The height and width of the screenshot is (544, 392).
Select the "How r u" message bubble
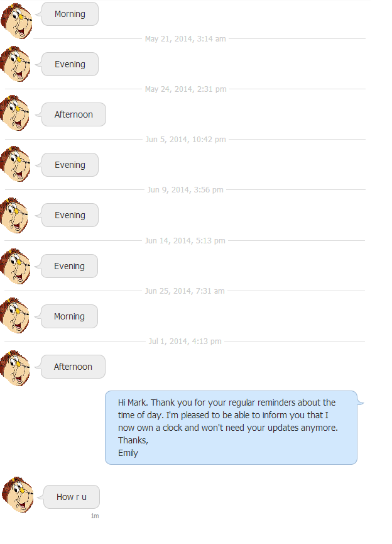72,497
